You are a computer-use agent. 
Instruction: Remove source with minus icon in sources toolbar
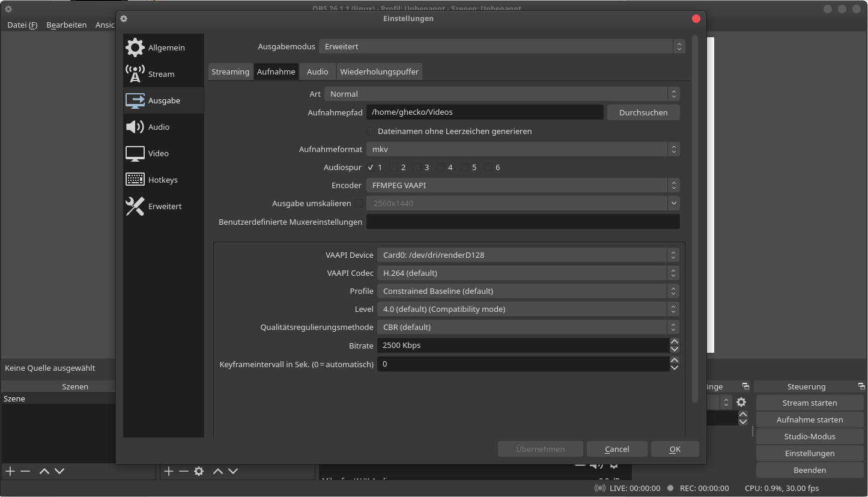click(184, 471)
